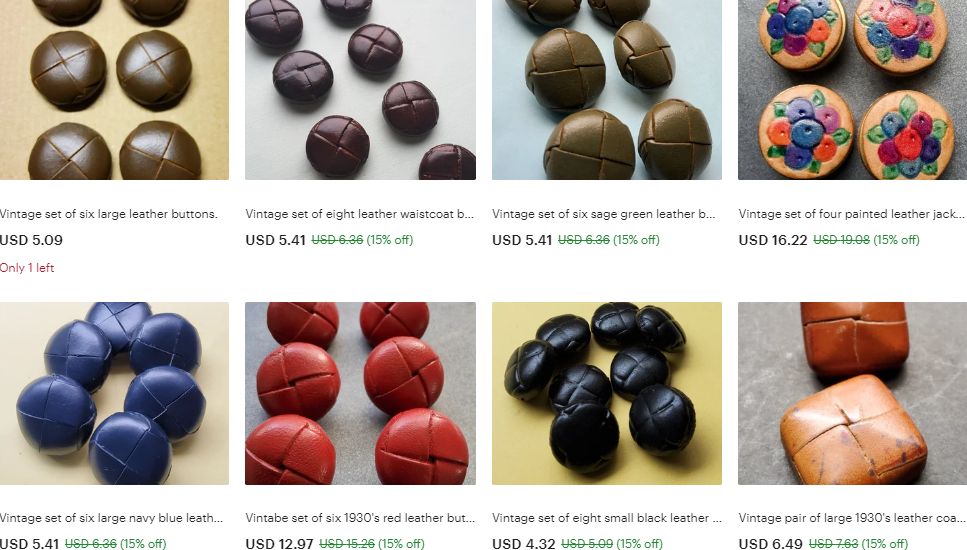This screenshot has width=967, height=550.
Task: Select the red 1930's leather buttons image
Action: (360, 393)
